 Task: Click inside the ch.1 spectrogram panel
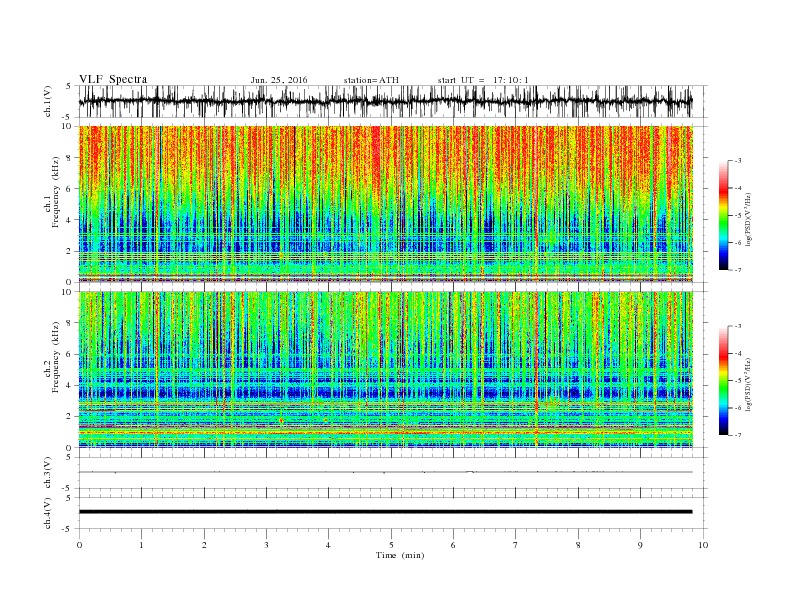tap(386, 204)
